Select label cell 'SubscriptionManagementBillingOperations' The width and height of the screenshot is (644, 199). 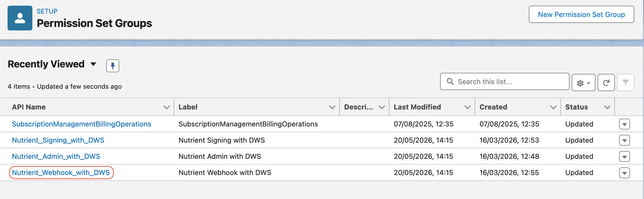(x=248, y=124)
